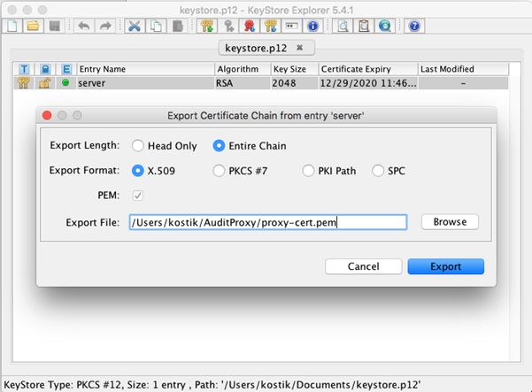Click the Examine File magnifier icon
The image size is (532, 392).
(343, 26)
